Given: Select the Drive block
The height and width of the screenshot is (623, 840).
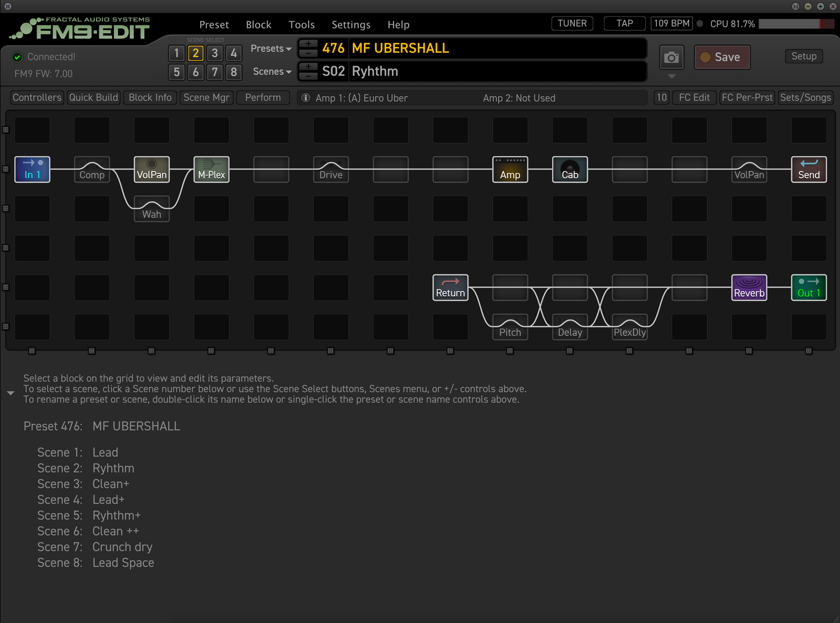Looking at the screenshot, I should click(x=331, y=169).
